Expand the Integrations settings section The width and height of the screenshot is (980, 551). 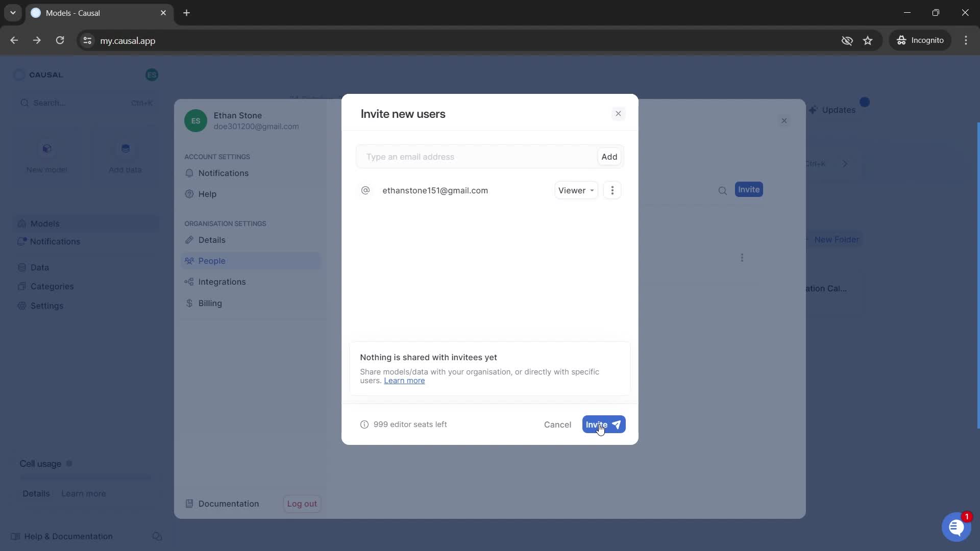pyautogui.click(x=222, y=282)
